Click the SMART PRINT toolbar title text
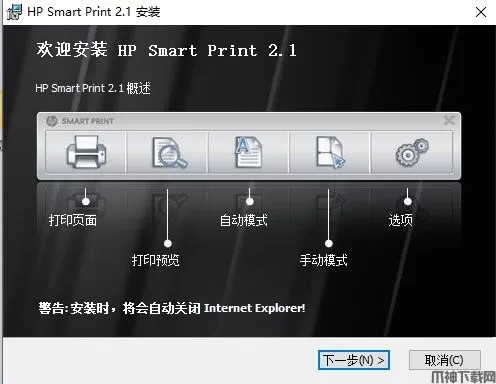 coord(88,121)
